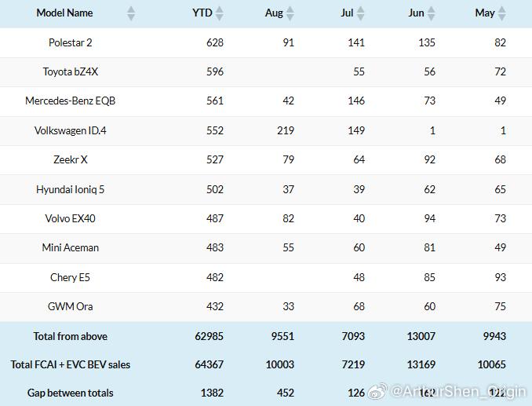Select the Volvo EX40 model name
Image resolution: width=532 pixels, height=406 pixels.
point(71,218)
